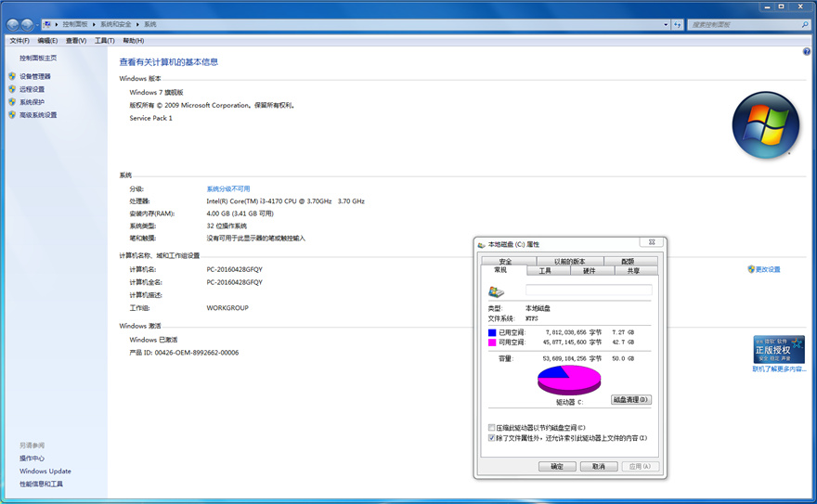Click the 32 位操作系统 value

(x=227, y=226)
